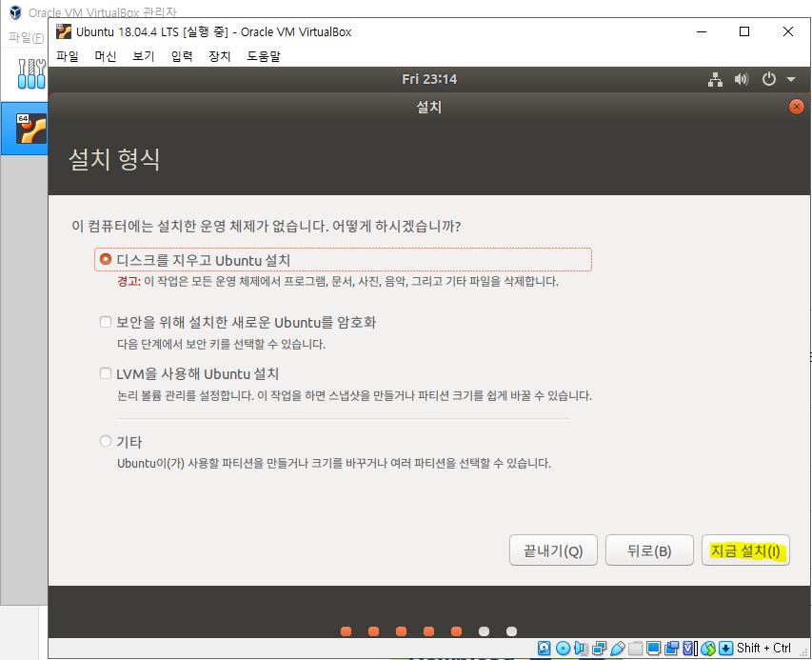This screenshot has width=812, height=660.
Task: Select the '기타' (Something else) radio button
Action: coord(105,441)
